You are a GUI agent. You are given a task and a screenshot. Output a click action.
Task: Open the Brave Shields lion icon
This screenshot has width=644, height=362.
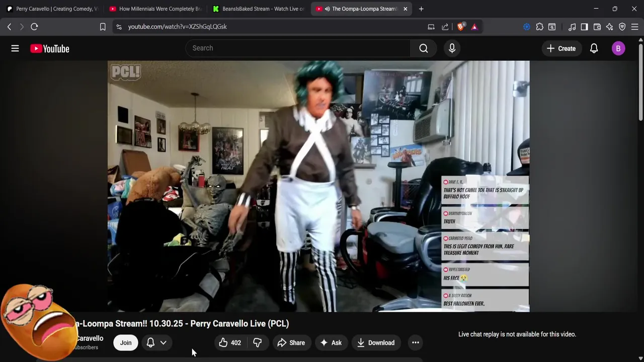tap(460, 27)
